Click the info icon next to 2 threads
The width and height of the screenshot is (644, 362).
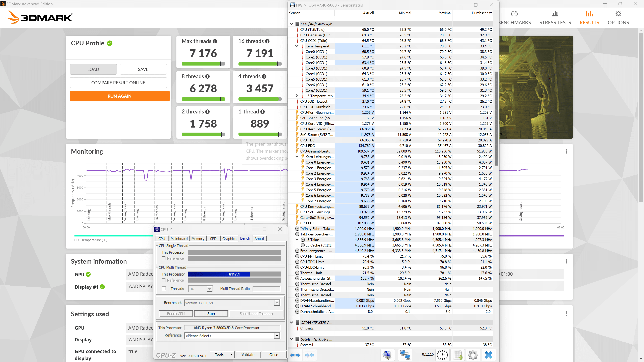(207, 112)
